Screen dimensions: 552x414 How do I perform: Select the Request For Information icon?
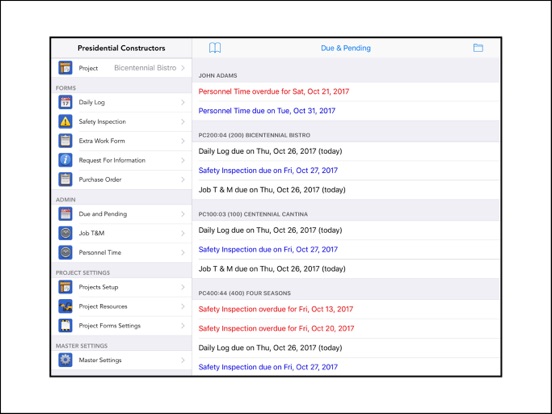tap(65, 160)
